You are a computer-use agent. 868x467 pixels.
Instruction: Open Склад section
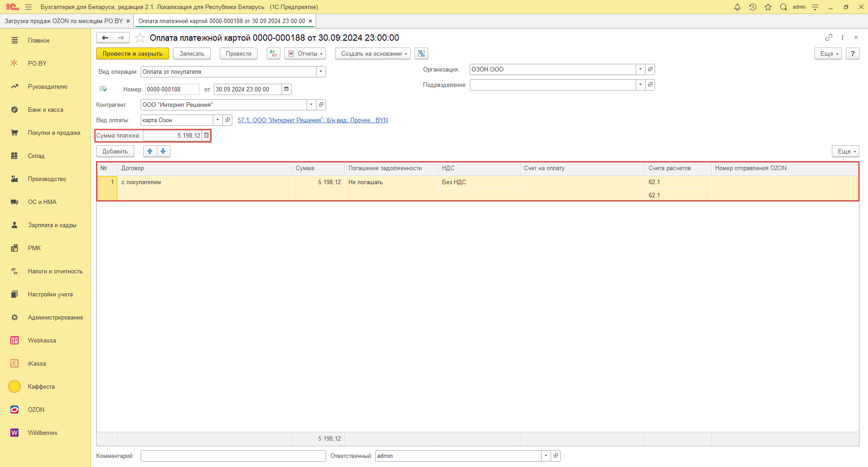36,156
